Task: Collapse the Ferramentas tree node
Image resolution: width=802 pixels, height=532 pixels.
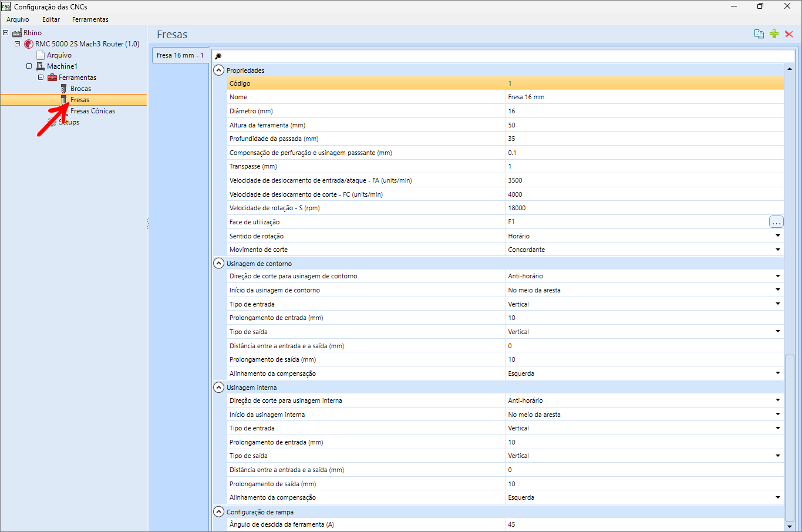Action: coord(41,78)
